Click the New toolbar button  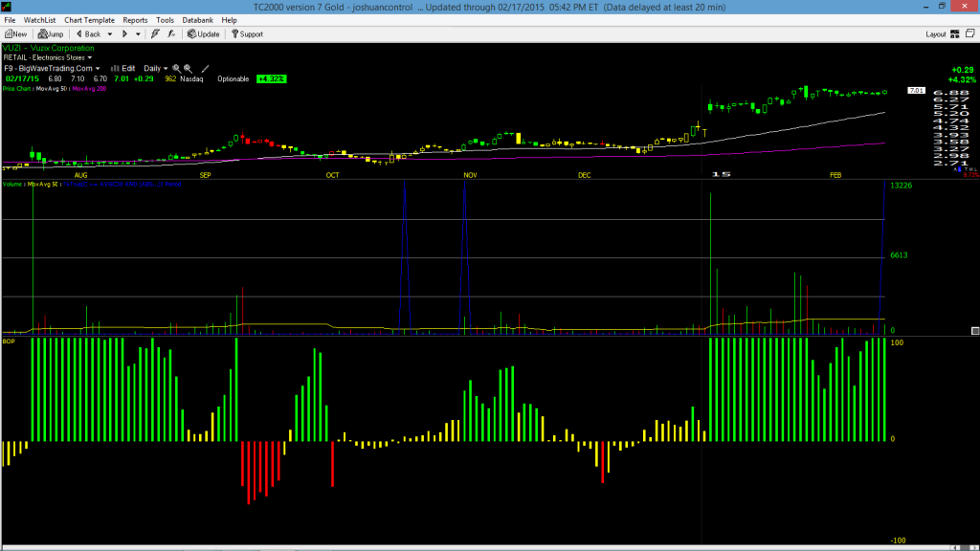15,33
